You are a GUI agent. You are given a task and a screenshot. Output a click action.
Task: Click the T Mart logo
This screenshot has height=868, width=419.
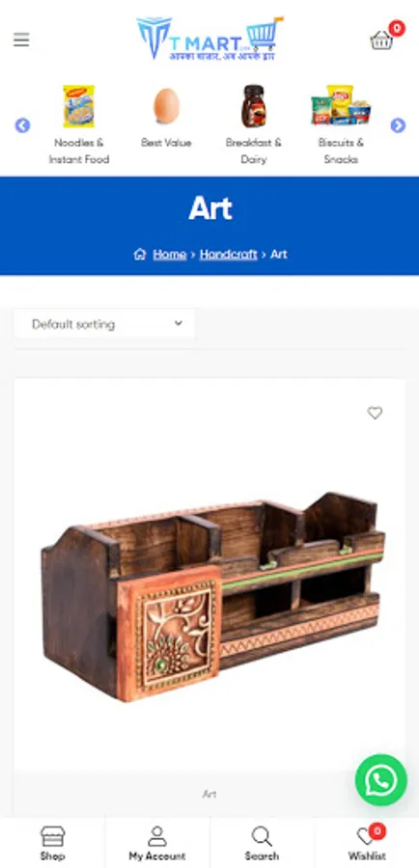(x=210, y=39)
